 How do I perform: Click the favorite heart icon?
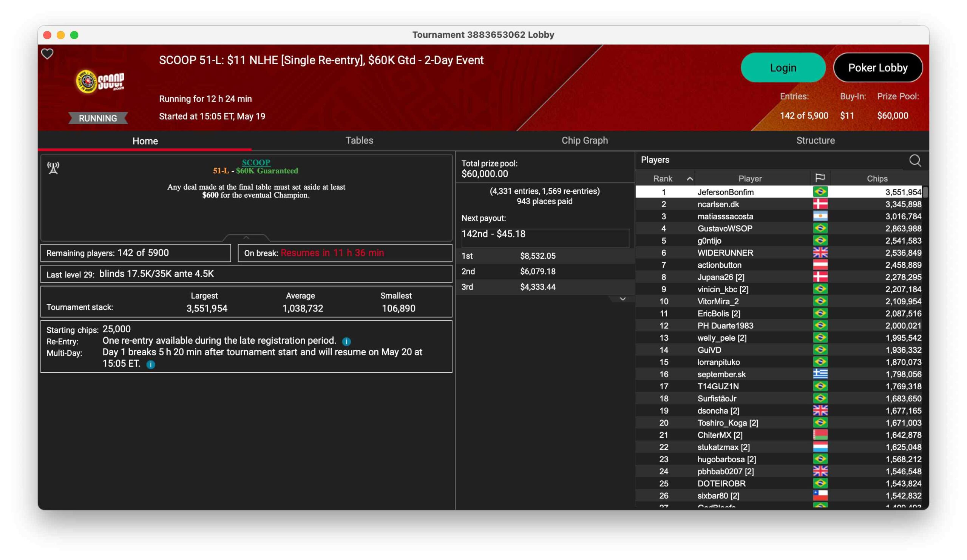[47, 54]
